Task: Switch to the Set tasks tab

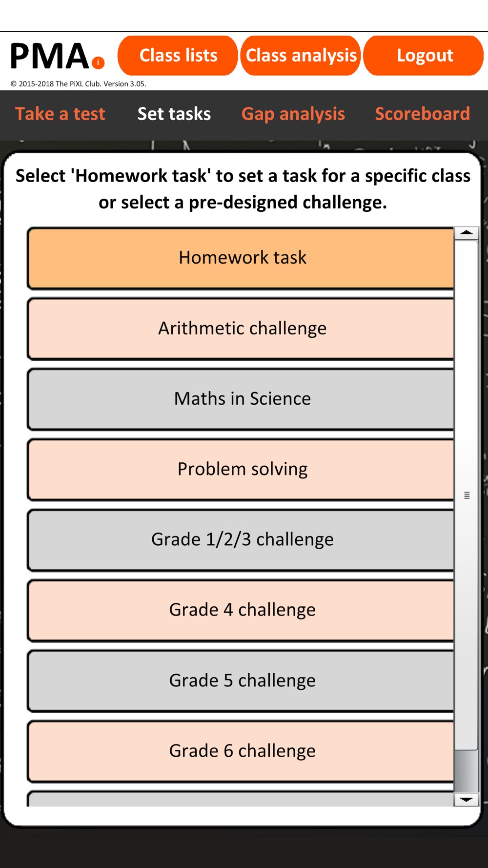Action: [x=174, y=114]
